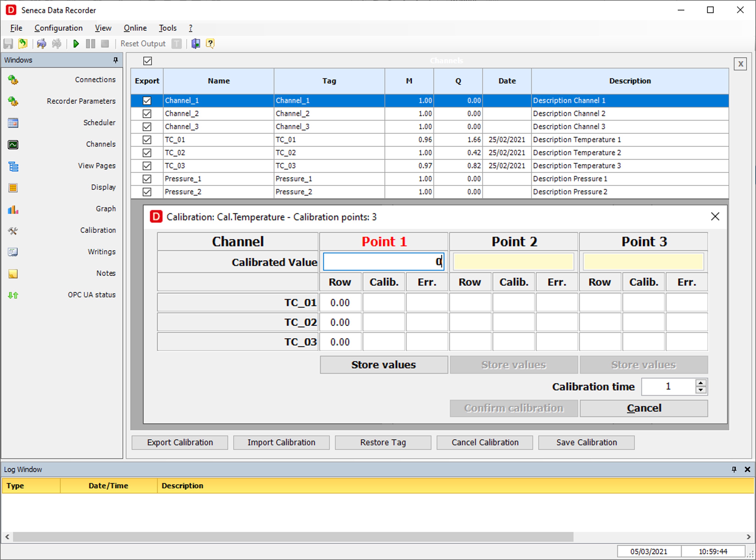Open the OPC UA status icon
Viewport: 756px width, 560px height.
click(x=13, y=295)
